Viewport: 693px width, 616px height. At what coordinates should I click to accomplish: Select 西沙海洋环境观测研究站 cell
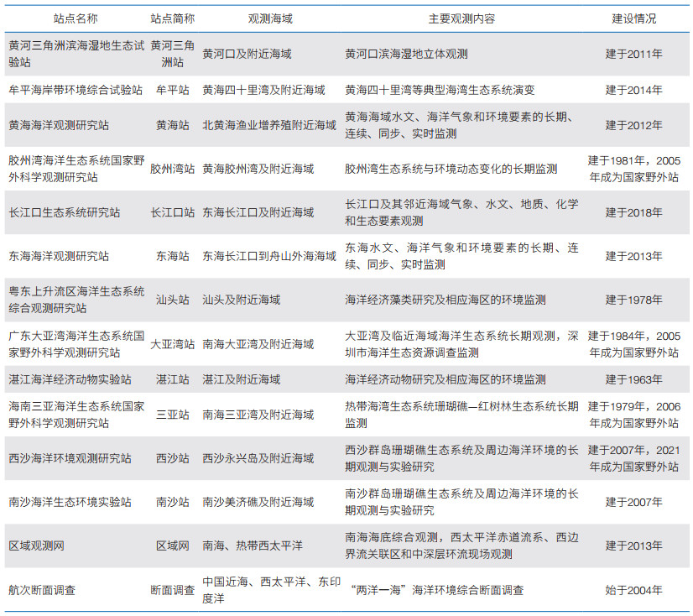[70, 458]
